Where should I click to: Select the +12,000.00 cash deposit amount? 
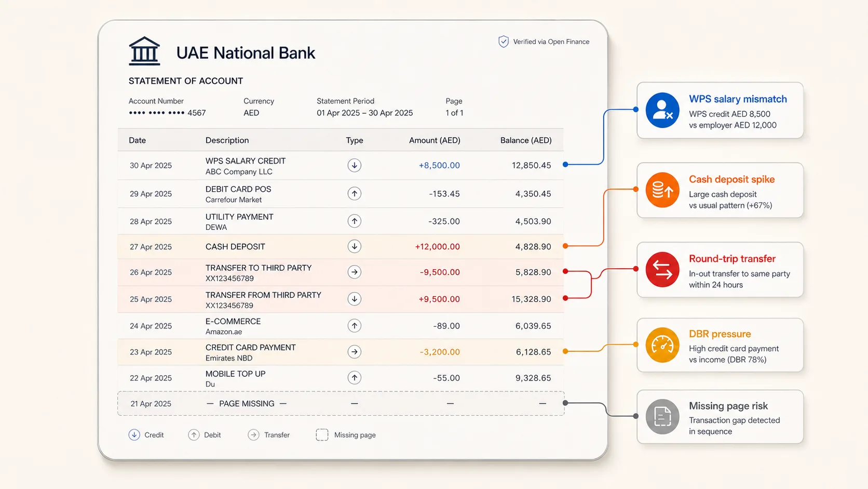tap(437, 246)
